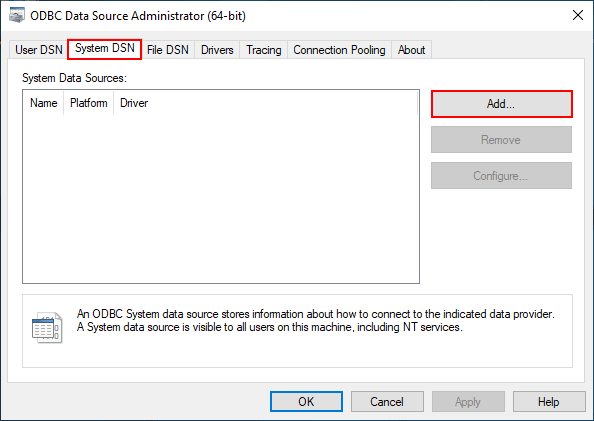View the About tab
The image size is (594, 421).
click(411, 50)
